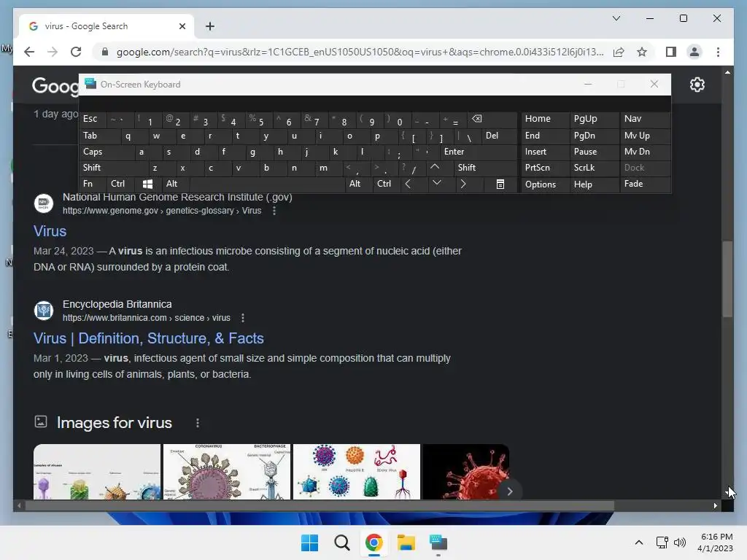Click the volume icon in system tray
This screenshot has width=747, height=560.
click(680, 542)
